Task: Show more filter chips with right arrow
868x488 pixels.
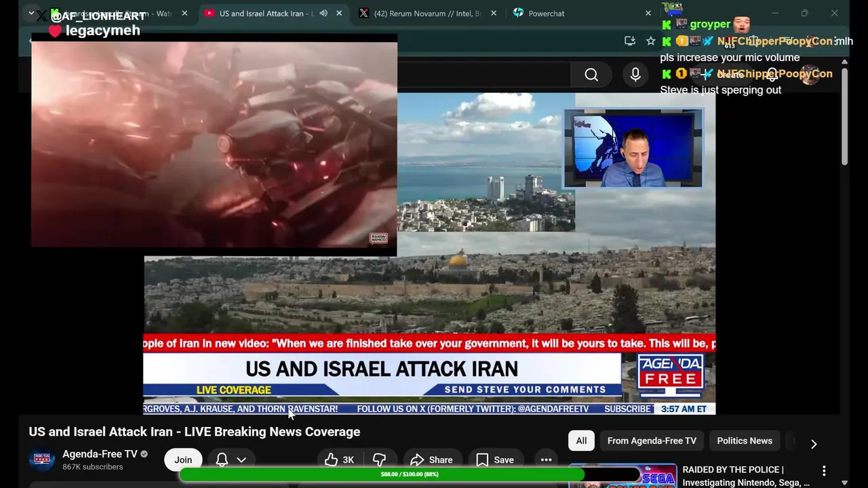Action: (x=814, y=444)
